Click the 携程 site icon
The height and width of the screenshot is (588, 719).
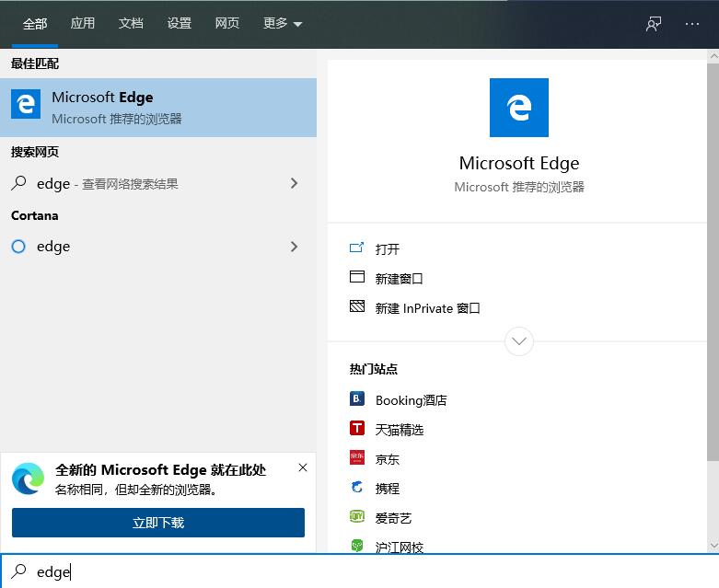click(357, 488)
